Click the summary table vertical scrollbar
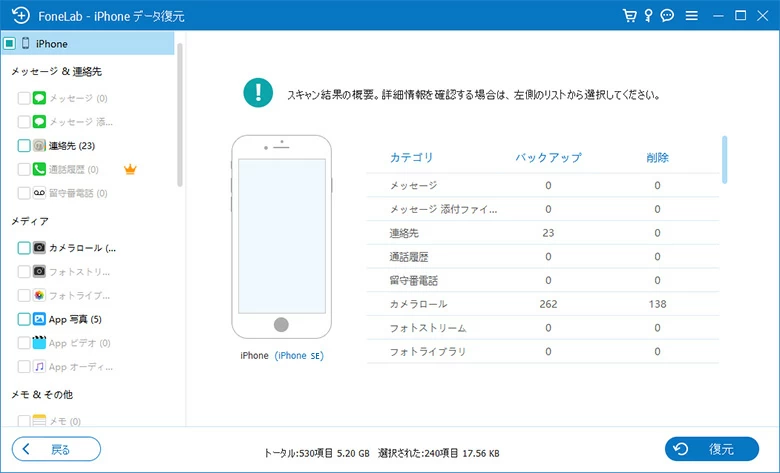This screenshot has height=473, width=780. (724, 160)
